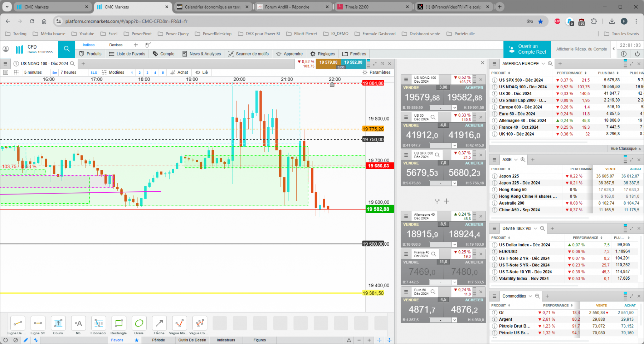Viewport: 644px width, 344px height.
Task: Click the information icon below the clock
Action: [624, 54]
